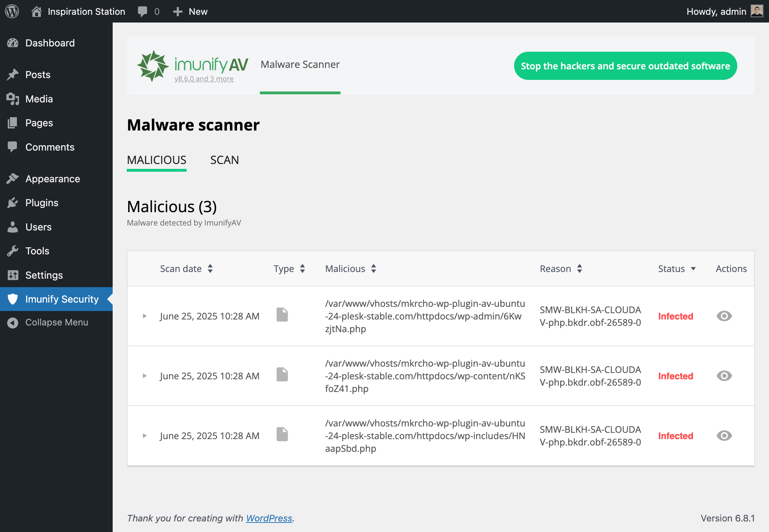This screenshot has height=532, width=769.
Task: Open comments bubble icon in admin bar
Action: [x=142, y=12]
